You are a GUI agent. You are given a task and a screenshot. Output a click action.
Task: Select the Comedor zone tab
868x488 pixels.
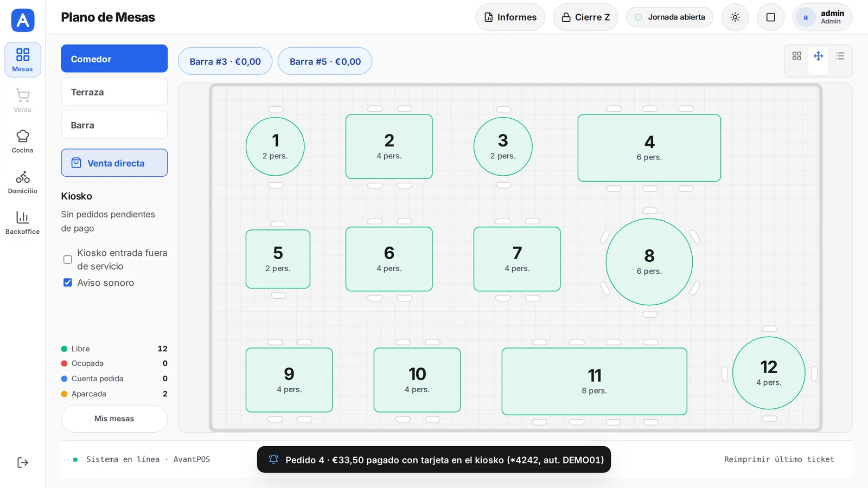click(x=114, y=59)
